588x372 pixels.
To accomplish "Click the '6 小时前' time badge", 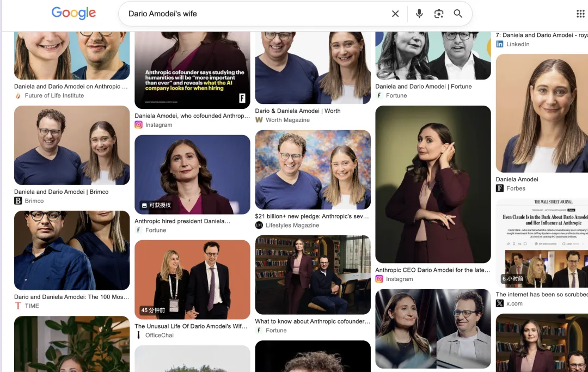I will [x=513, y=279].
